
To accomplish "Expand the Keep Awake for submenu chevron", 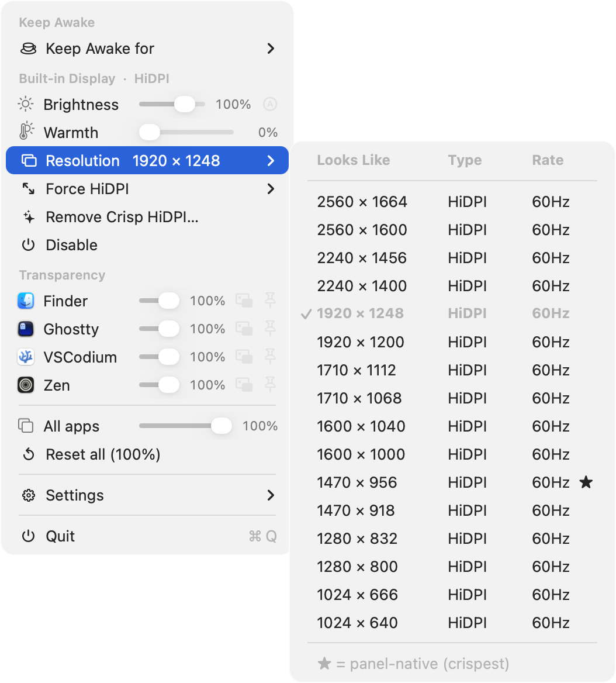I will (x=271, y=49).
